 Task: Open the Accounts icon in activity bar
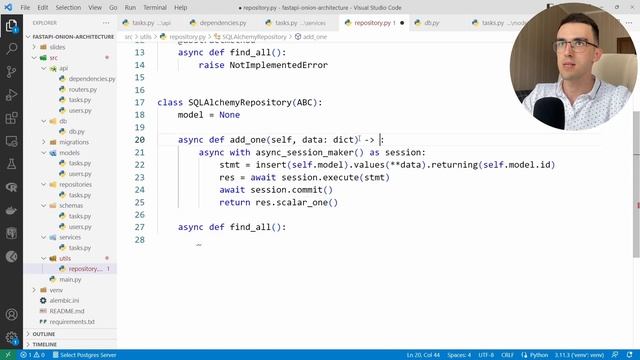pyautogui.click(x=11, y=315)
